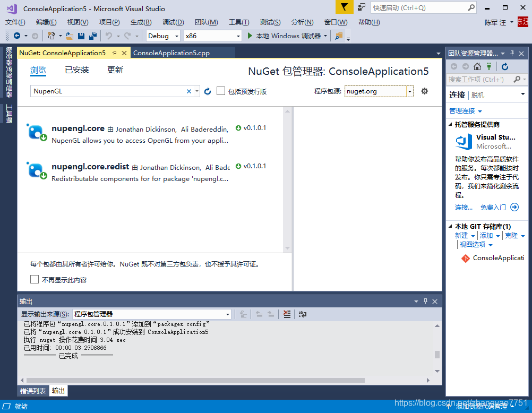Clear all output with the red X icon

click(287, 314)
